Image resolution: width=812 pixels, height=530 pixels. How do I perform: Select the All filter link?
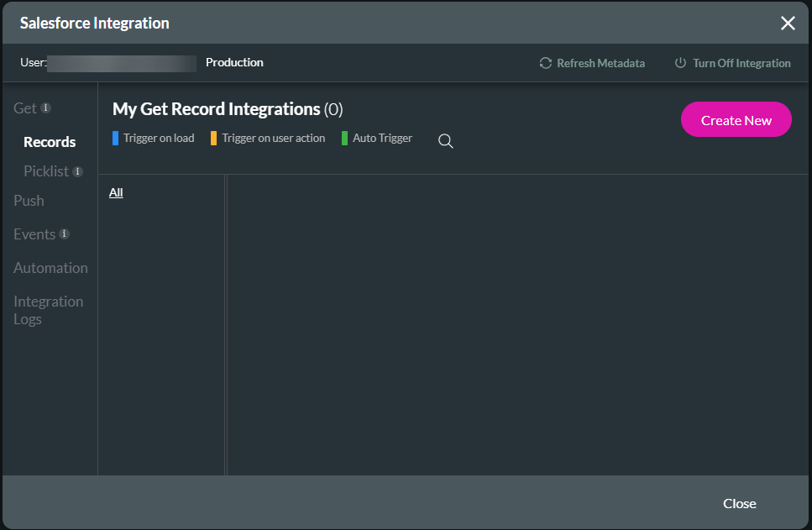116,192
